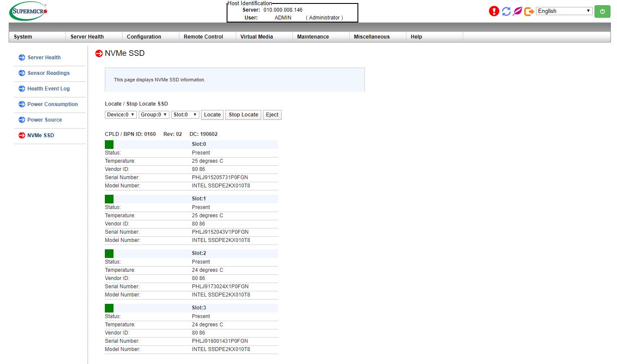This screenshot has width=617, height=364.
Task: Click the red arrow icon beside the NVMe SSD page title
Action: [x=99, y=54]
